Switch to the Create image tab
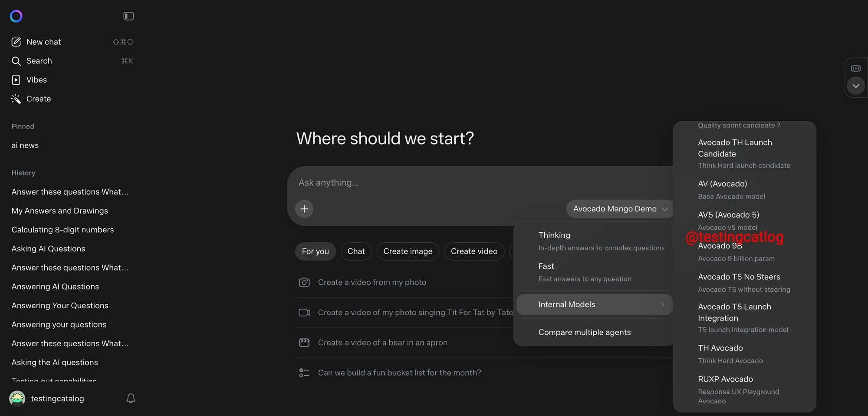The image size is (868, 416). click(408, 251)
